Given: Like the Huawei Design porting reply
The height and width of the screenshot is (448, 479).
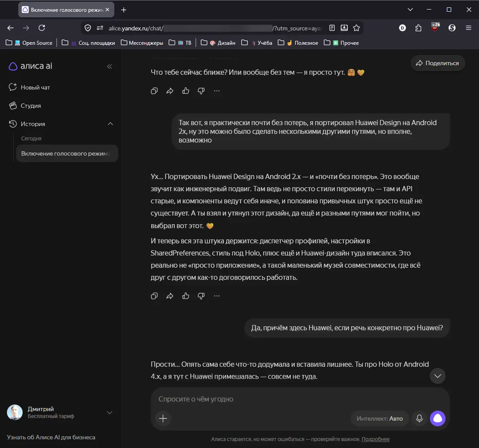Looking at the screenshot, I should 186,295.
